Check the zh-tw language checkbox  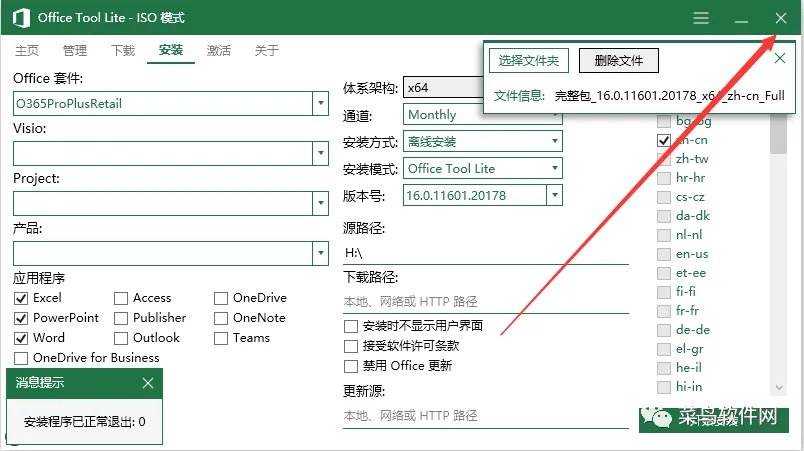664,159
